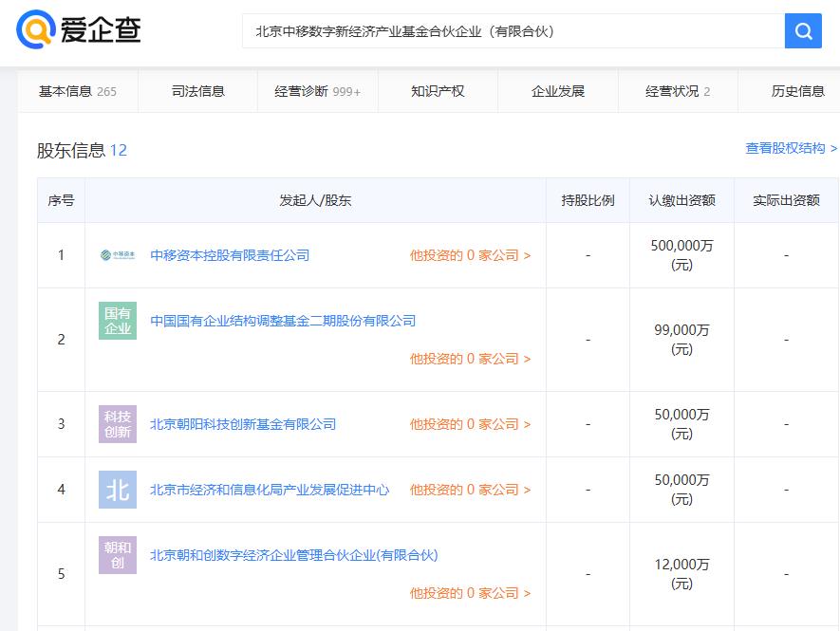Click the green 国有企业 logo tile
The height and width of the screenshot is (631, 840).
[118, 321]
